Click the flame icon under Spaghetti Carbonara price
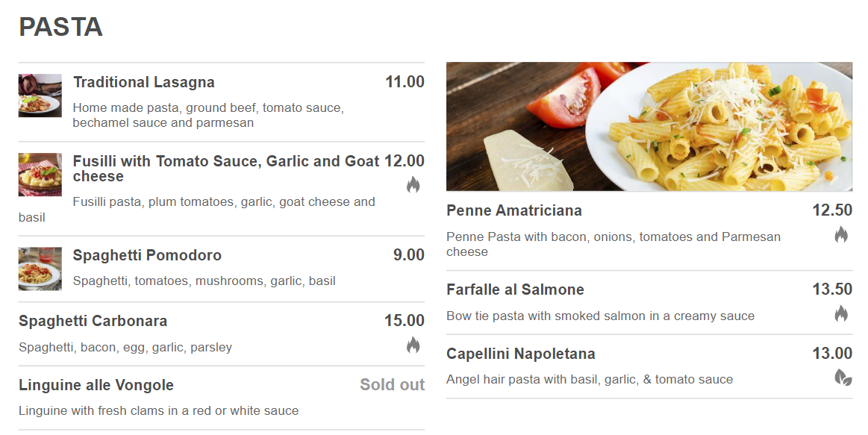Viewport: 868px width, 435px height. 413,345
